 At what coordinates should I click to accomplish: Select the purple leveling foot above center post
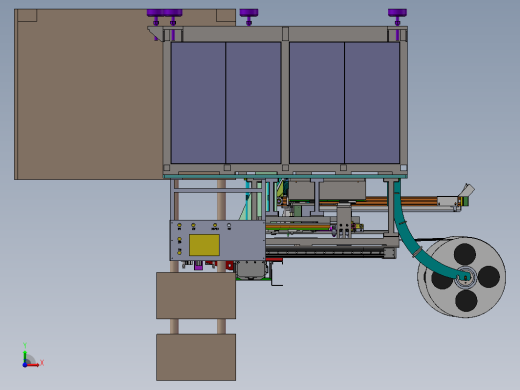(249, 17)
